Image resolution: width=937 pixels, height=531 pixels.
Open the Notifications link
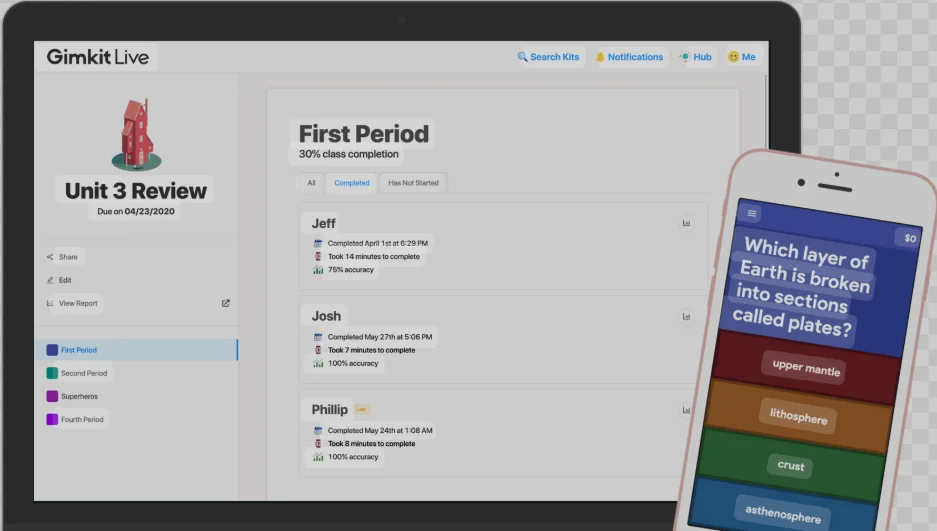[630, 57]
